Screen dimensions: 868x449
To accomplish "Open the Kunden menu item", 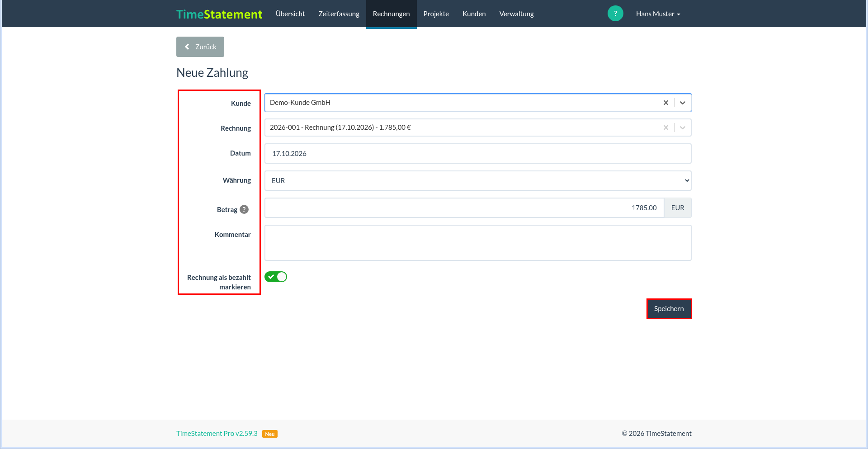I will click(x=474, y=14).
